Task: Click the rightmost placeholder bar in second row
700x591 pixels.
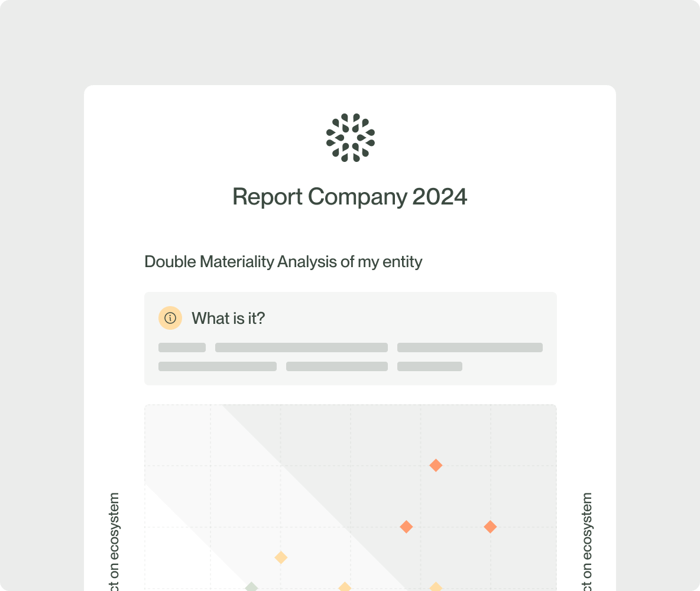Action: pos(430,366)
